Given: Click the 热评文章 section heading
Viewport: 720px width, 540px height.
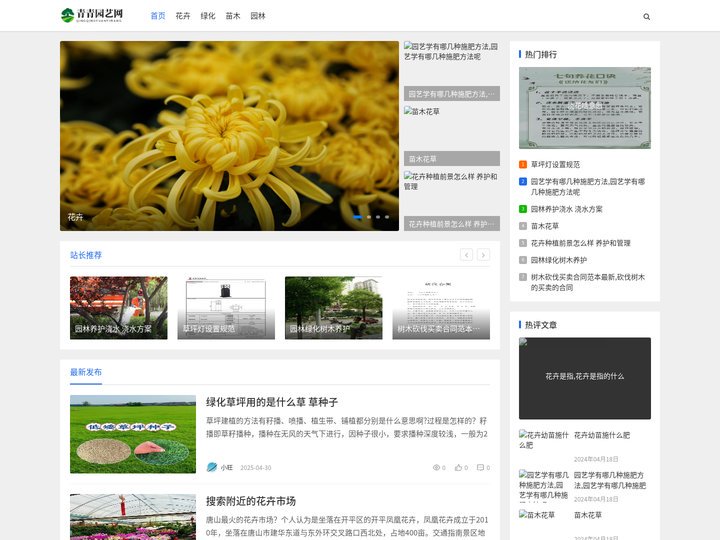Looking at the screenshot, I should 540,325.
